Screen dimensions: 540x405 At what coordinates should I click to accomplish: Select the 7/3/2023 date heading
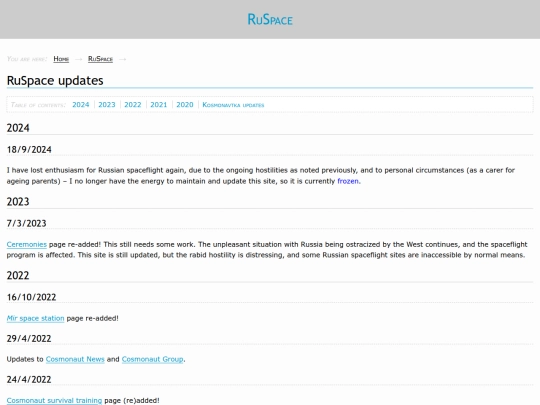(x=27, y=224)
